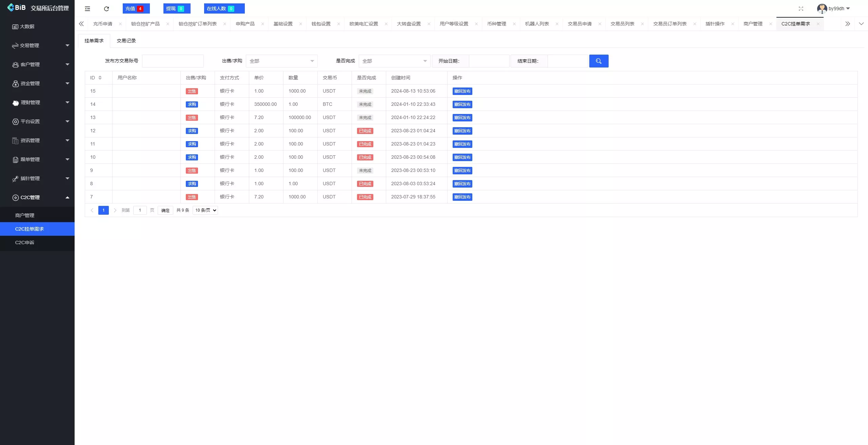868x445 pixels.
Task: Collapse the sidebar with the hamburger icon
Action: 87,8
